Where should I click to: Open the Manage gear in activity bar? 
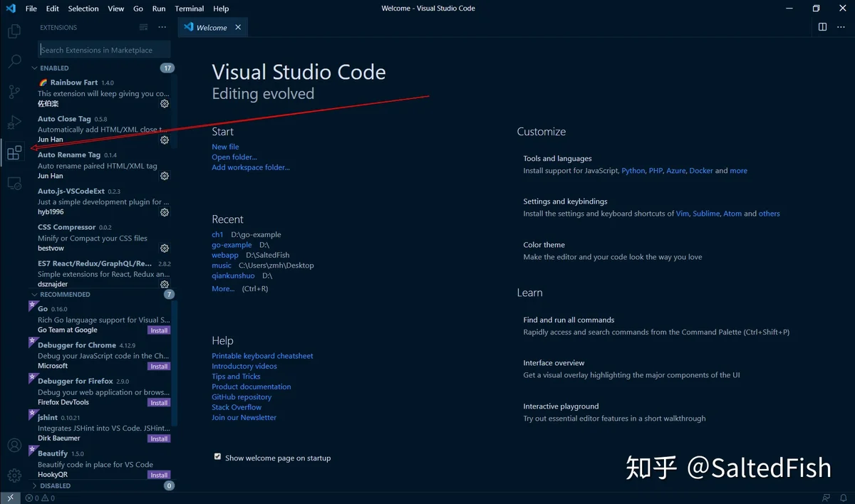(x=14, y=476)
